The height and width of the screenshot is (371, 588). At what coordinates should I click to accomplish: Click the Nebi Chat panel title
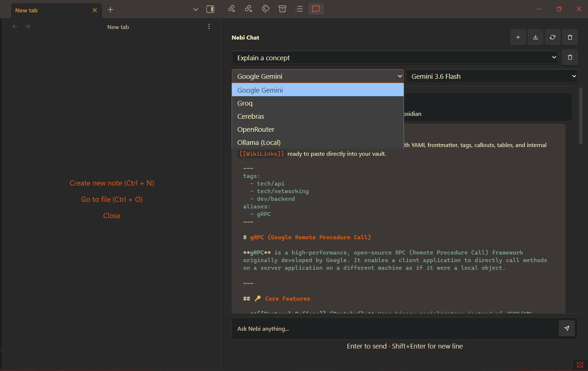(x=245, y=37)
